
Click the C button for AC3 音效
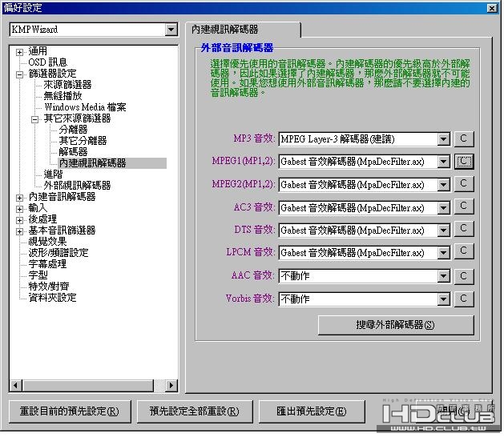(x=464, y=206)
